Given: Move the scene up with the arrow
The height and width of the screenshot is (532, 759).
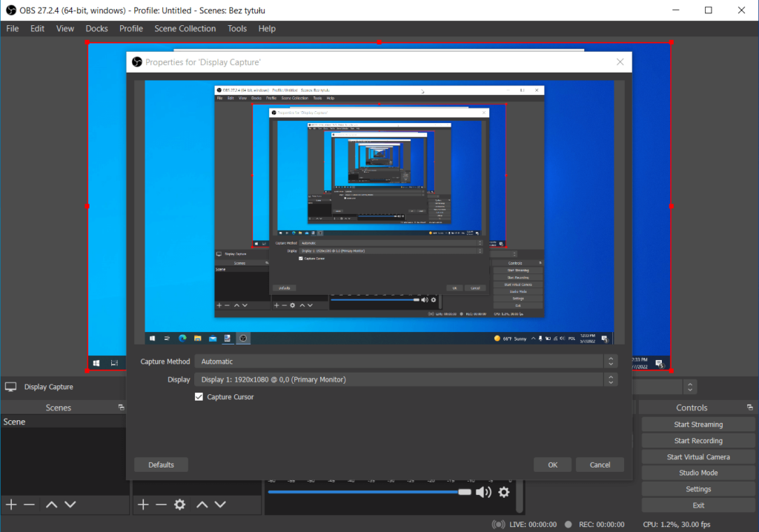Looking at the screenshot, I should click(51, 505).
